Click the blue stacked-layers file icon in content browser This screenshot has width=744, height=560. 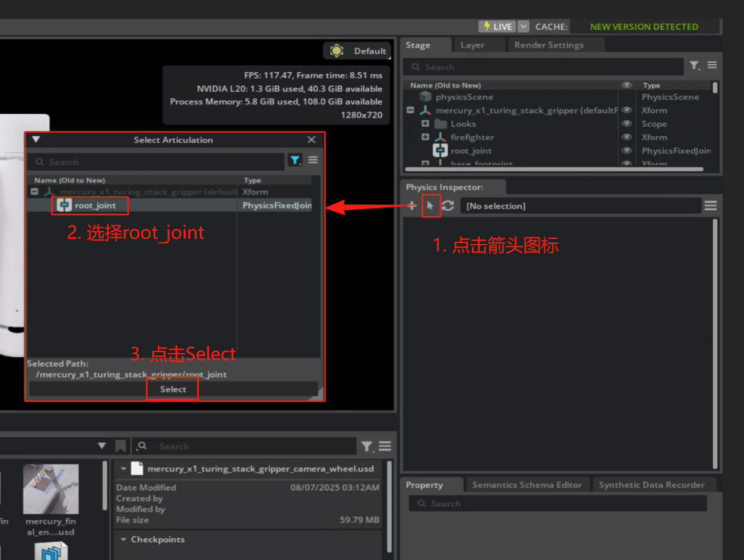(51, 551)
